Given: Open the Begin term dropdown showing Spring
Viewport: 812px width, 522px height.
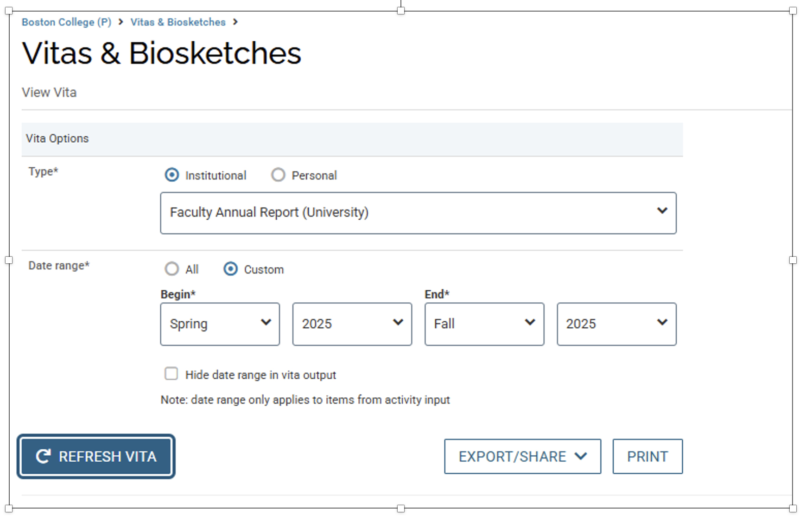Looking at the screenshot, I should pos(220,324).
